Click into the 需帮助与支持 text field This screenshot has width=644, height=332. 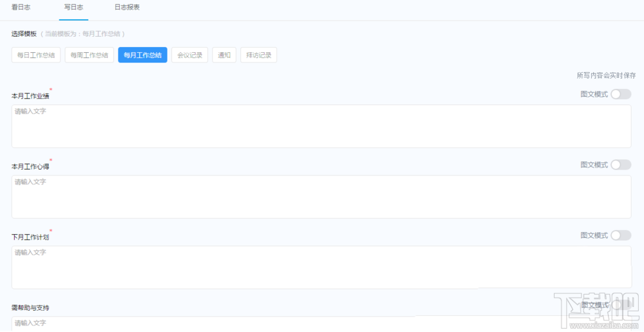point(321,324)
